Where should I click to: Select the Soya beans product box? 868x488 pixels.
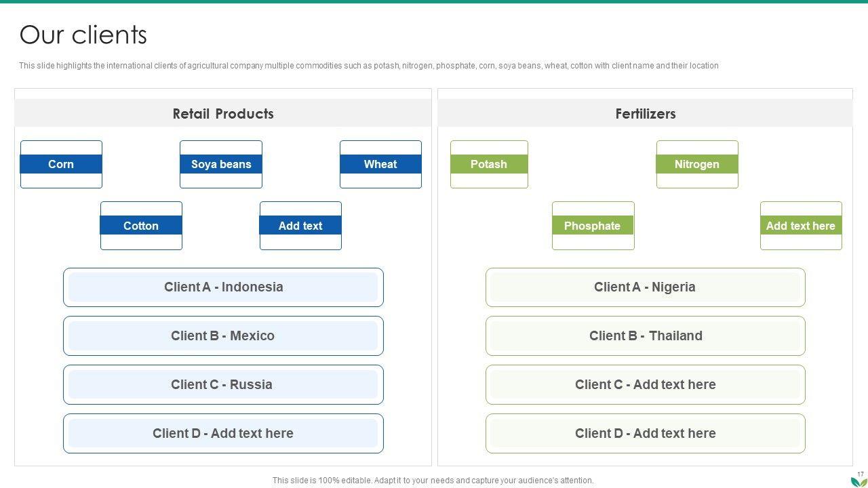[221, 164]
